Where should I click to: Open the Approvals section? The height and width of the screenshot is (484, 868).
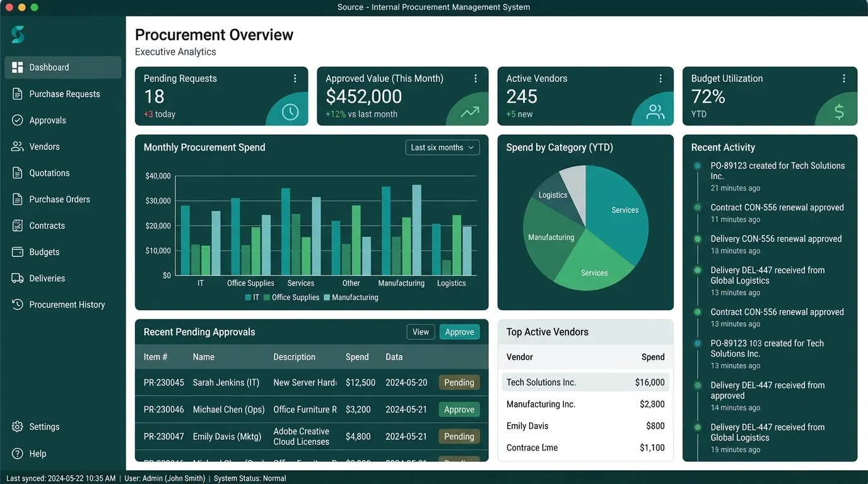click(63, 120)
